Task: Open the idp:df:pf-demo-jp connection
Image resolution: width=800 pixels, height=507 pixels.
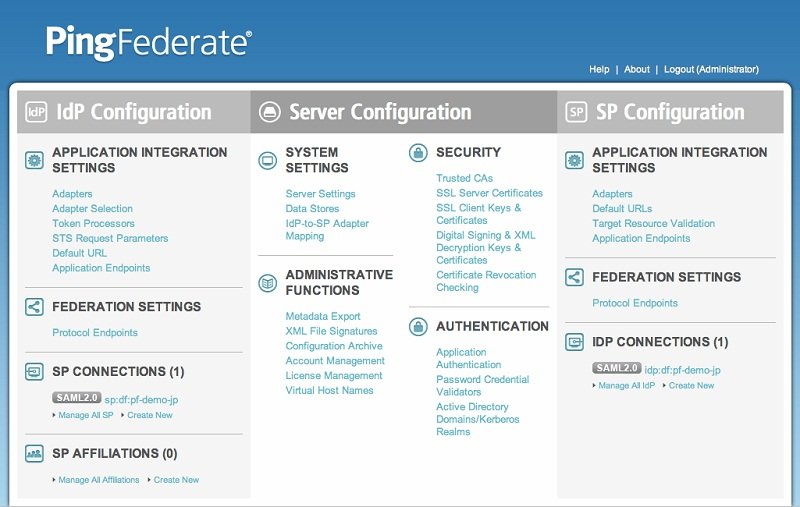Action: [683, 370]
